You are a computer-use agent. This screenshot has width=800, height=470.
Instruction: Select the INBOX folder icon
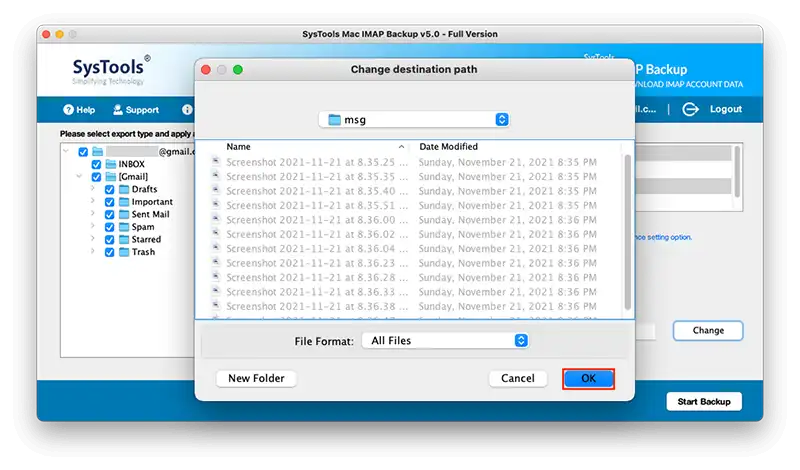111,164
